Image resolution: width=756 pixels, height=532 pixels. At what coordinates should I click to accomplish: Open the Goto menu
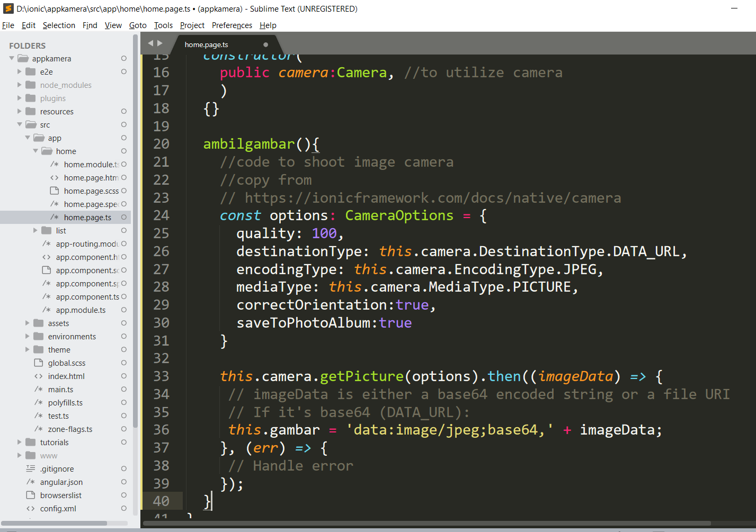tap(138, 25)
